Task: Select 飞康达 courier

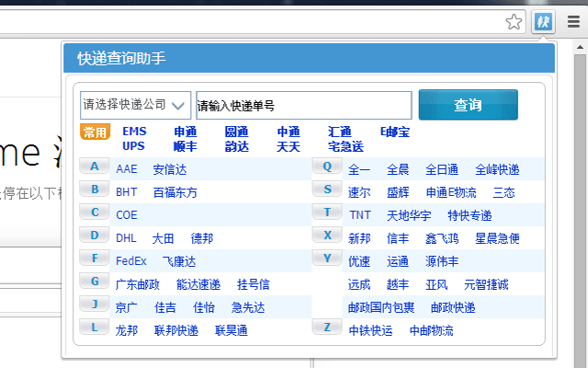Action: pos(179,261)
